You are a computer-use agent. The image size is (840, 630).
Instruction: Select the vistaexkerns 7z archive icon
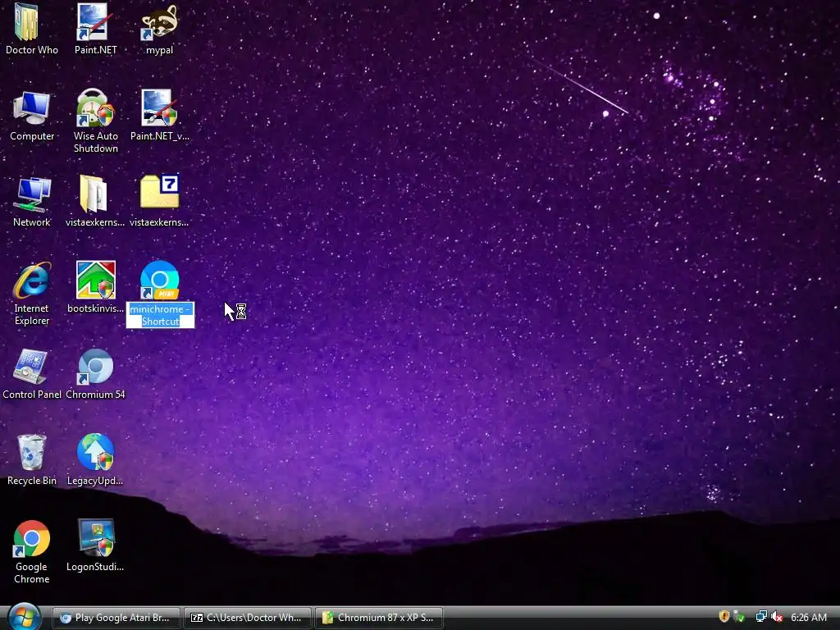[x=160, y=191]
